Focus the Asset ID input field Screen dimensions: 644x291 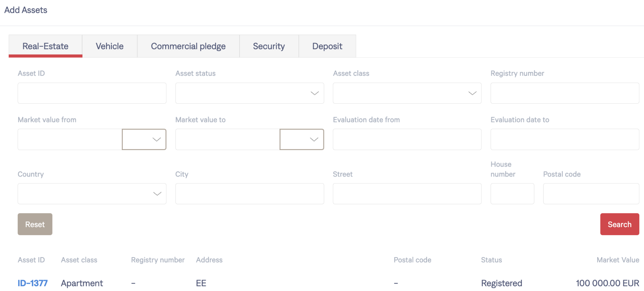click(92, 93)
